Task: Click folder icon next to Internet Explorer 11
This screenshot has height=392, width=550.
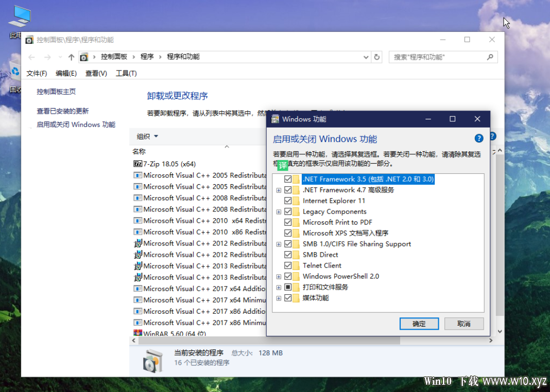Action: point(296,201)
